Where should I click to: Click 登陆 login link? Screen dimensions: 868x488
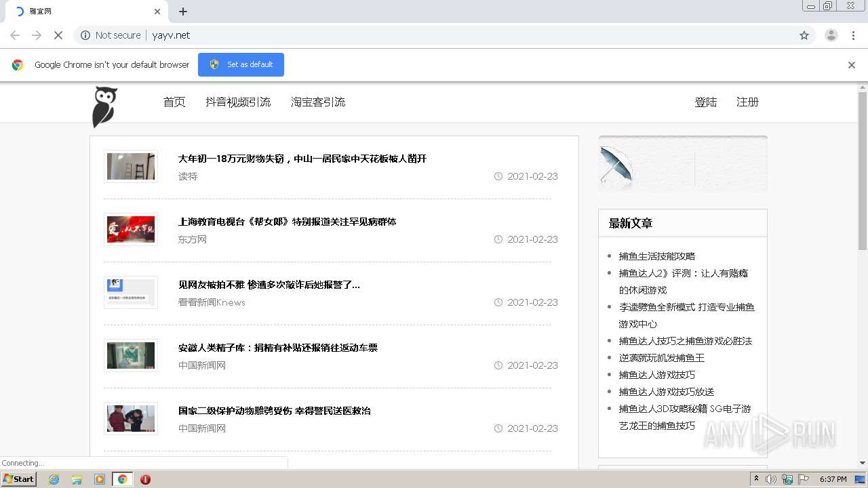[x=706, y=102]
